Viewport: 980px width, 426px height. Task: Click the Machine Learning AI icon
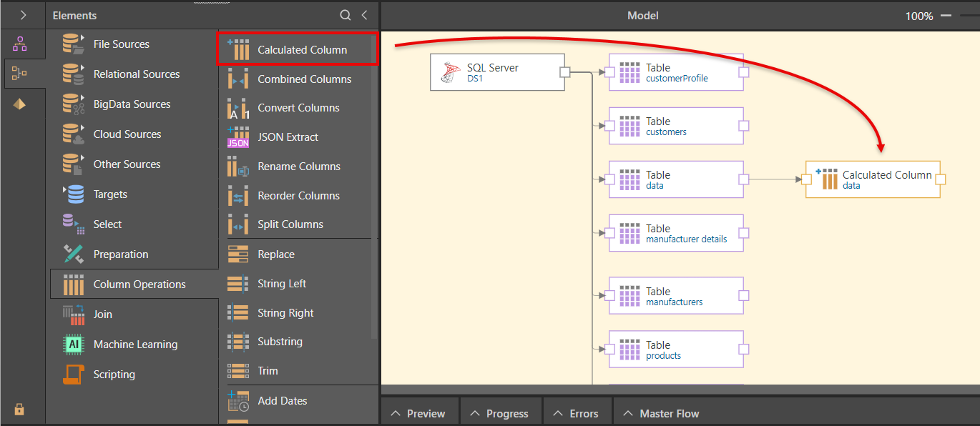[x=73, y=345]
